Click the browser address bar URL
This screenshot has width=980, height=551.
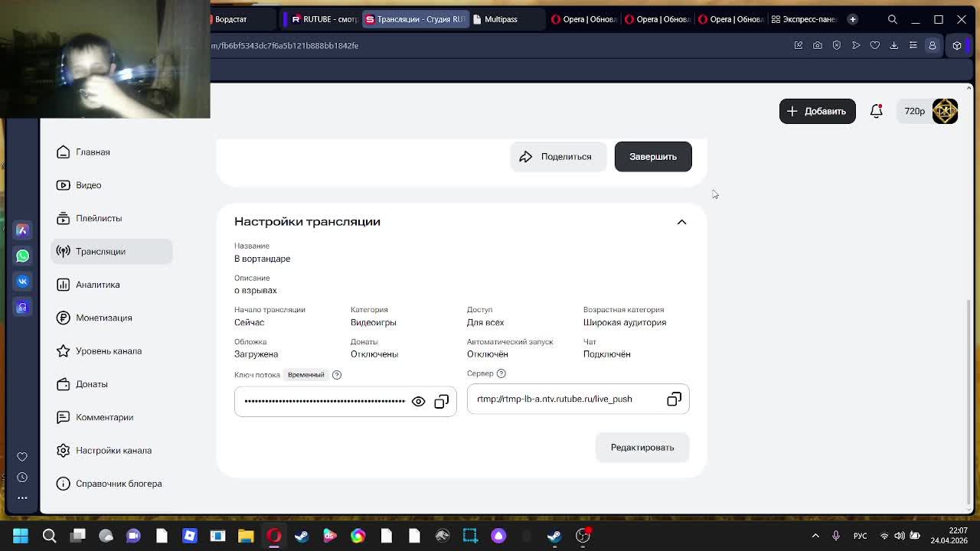(285, 45)
